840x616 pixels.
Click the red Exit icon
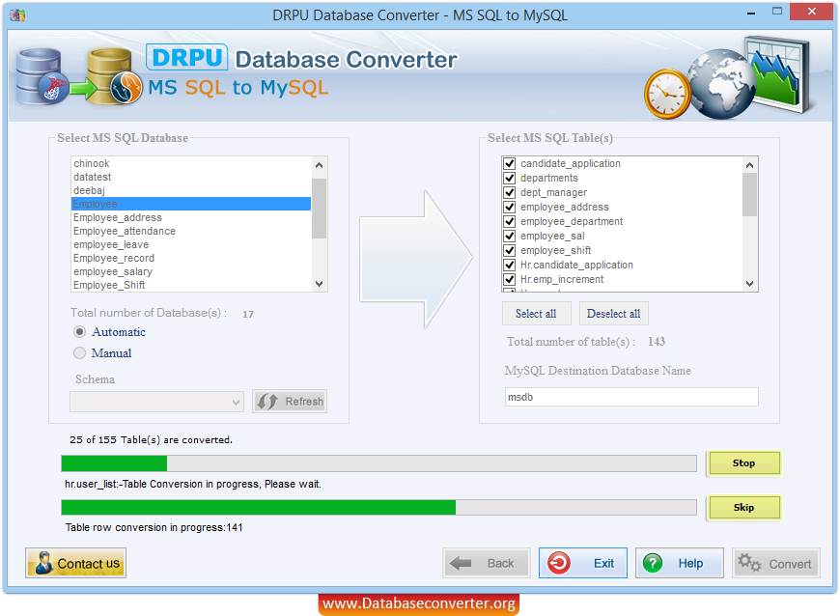559,563
